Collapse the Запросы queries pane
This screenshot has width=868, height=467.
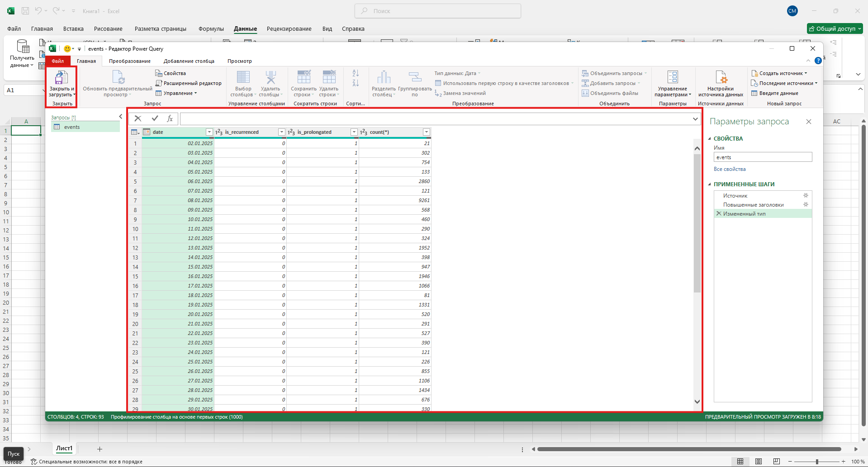(121, 117)
